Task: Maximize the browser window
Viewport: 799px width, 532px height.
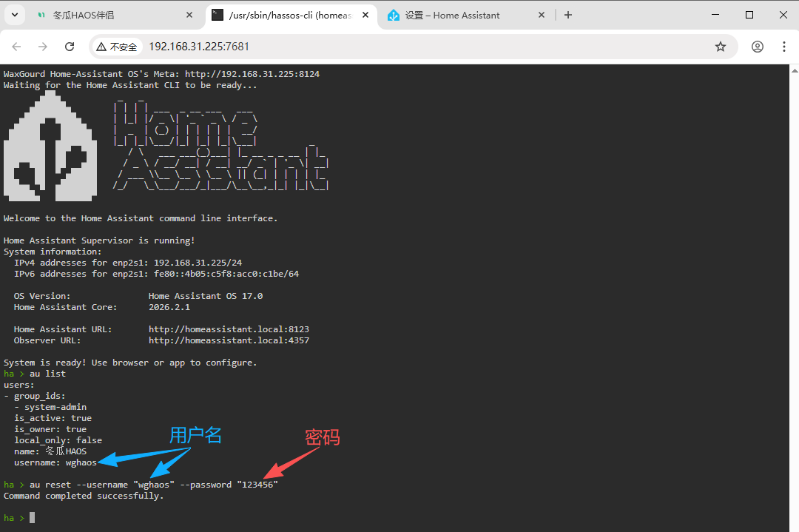Action: tap(749, 15)
